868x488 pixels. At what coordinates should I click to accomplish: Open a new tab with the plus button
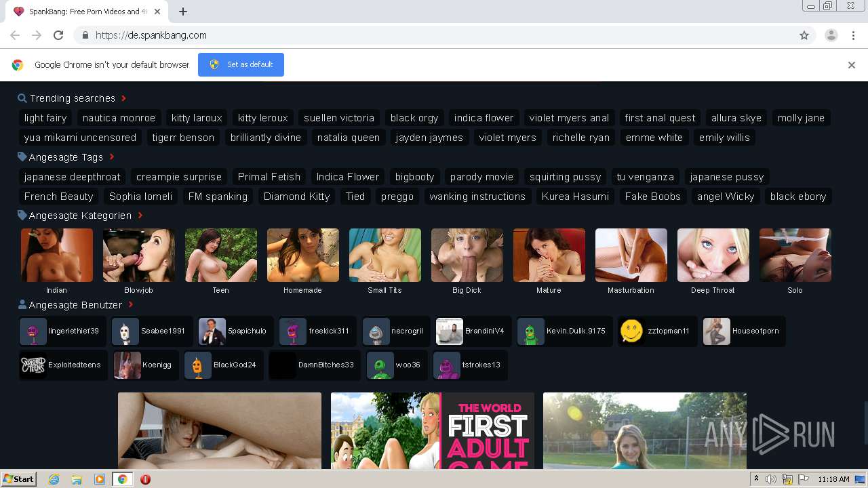[x=183, y=12]
